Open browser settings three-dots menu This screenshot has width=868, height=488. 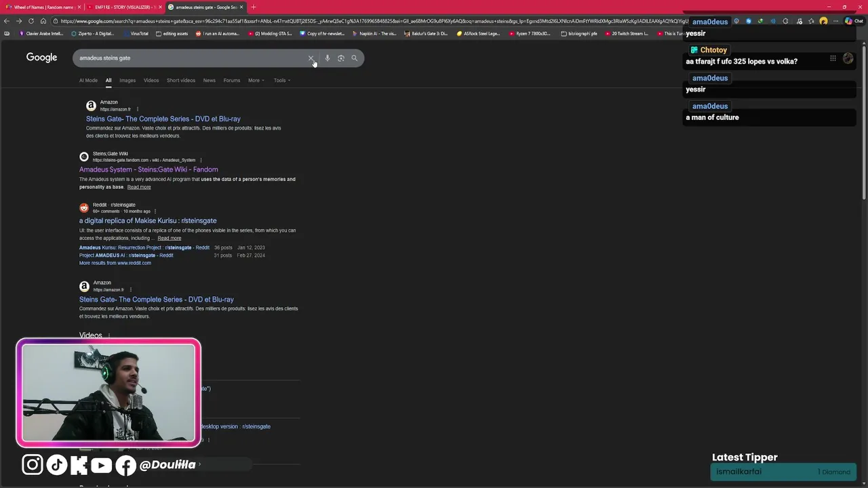[835, 21]
